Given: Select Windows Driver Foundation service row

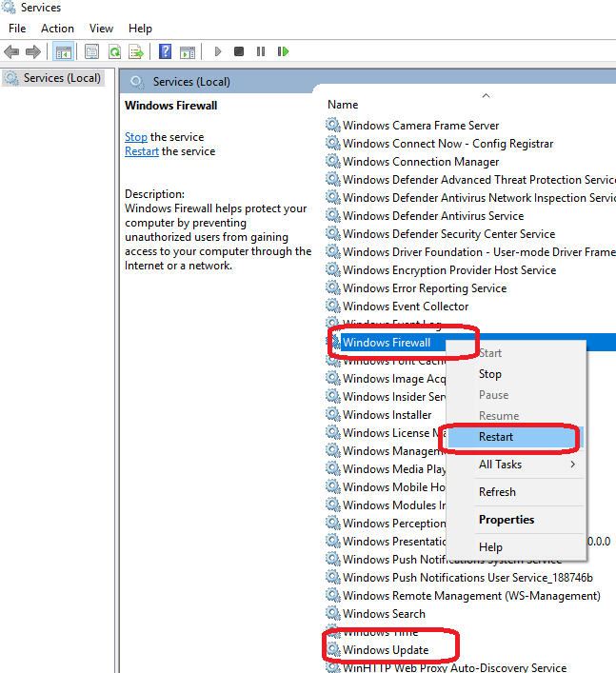Looking at the screenshot, I should [x=479, y=251].
